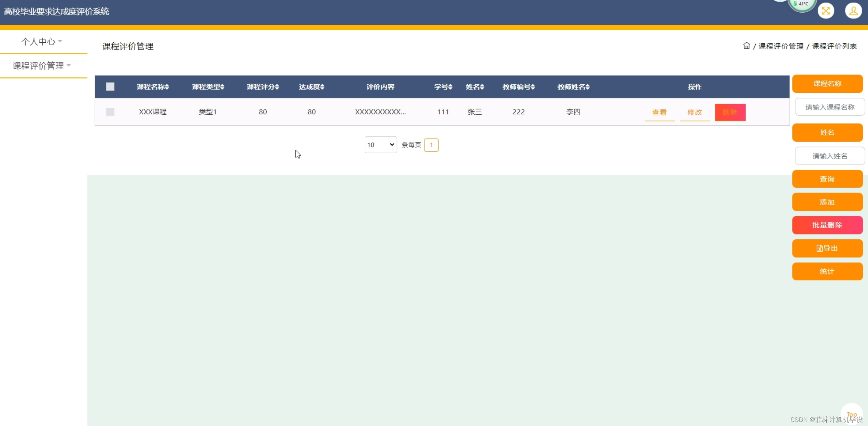
Task: Go to page 1 in pagination
Action: click(431, 145)
